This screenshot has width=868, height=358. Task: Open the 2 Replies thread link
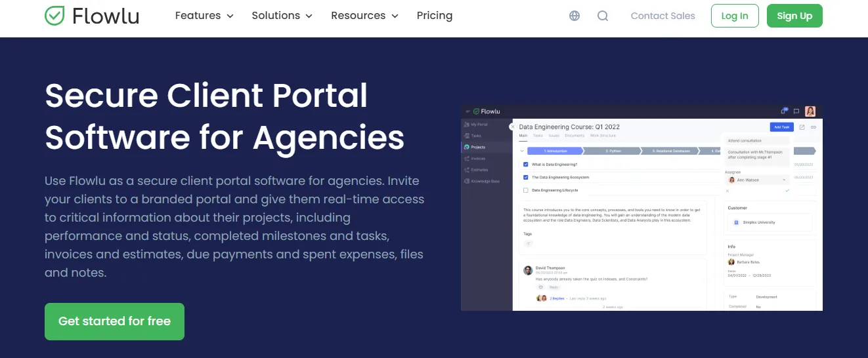click(x=557, y=298)
